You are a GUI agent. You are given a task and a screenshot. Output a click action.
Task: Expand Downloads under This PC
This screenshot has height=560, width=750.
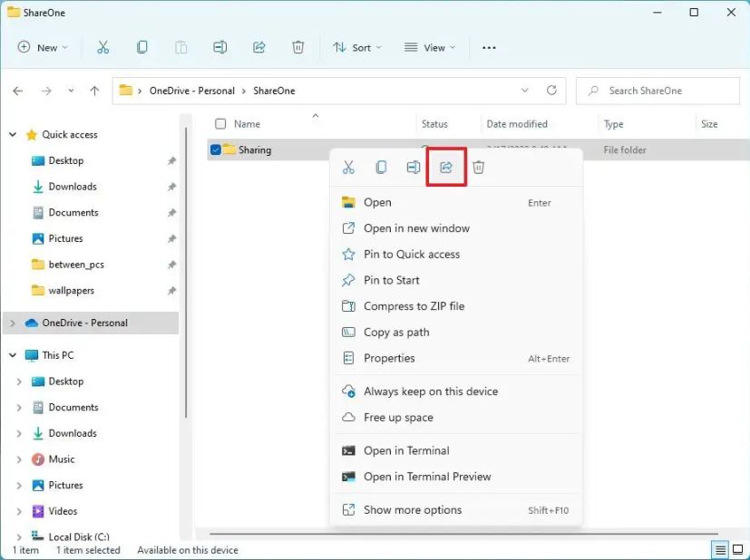click(19, 433)
